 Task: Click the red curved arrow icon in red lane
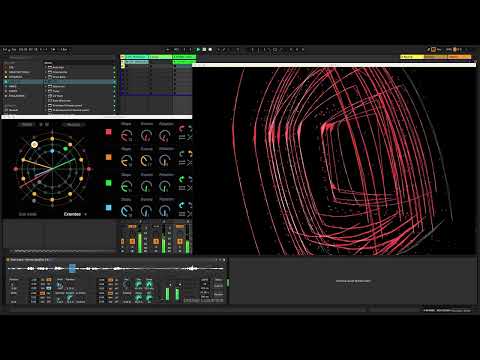182,128
